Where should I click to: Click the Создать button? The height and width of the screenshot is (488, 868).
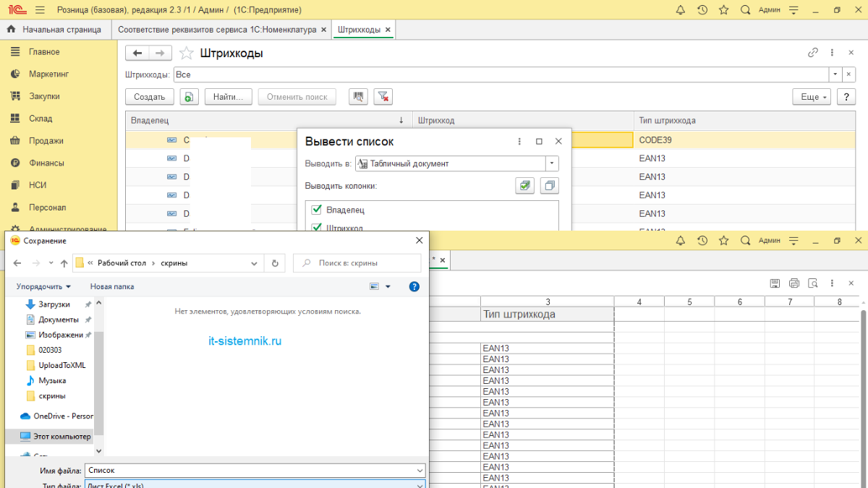coord(150,97)
